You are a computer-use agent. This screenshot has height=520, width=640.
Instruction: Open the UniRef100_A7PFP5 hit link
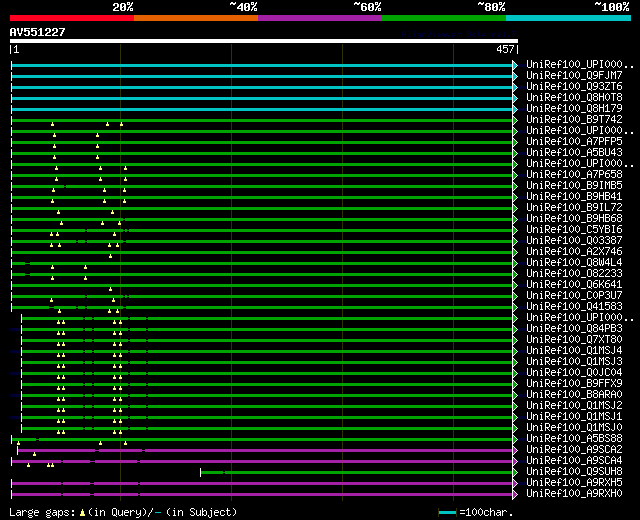(574, 142)
